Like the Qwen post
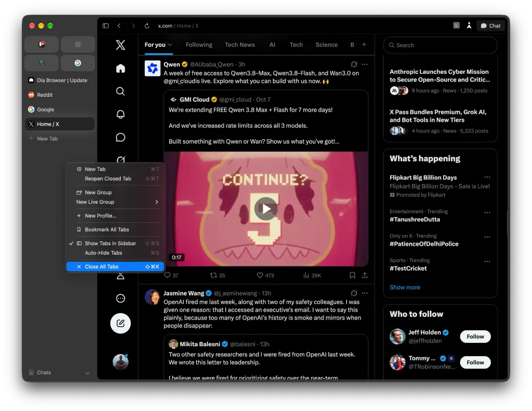This screenshot has height=411, width=532. (x=265, y=275)
